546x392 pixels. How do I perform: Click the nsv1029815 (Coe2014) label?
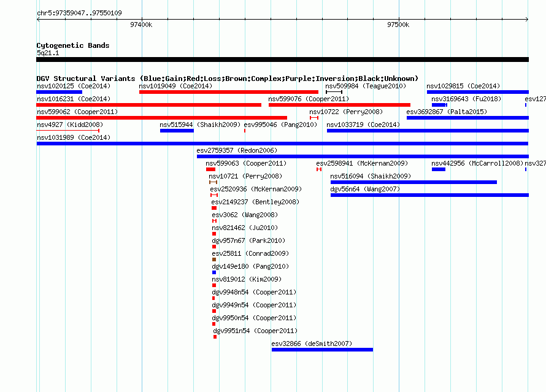coord(463,86)
